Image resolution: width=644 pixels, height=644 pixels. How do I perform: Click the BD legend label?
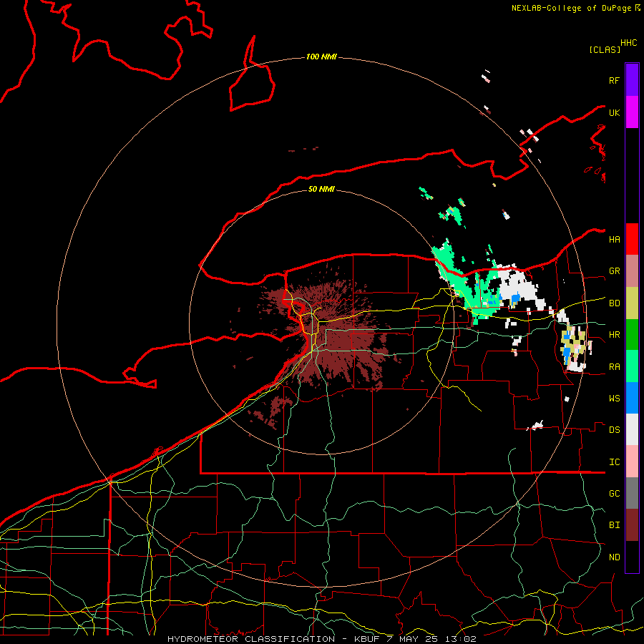pos(614,303)
